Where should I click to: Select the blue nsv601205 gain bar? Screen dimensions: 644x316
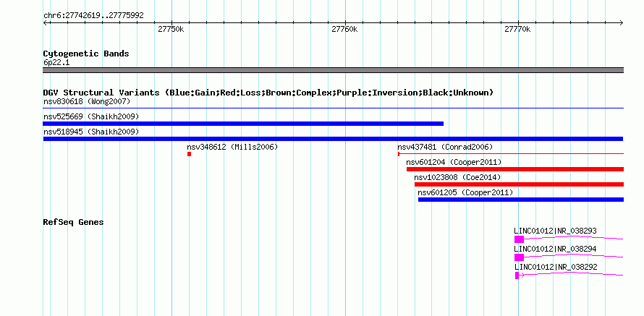tap(521, 200)
